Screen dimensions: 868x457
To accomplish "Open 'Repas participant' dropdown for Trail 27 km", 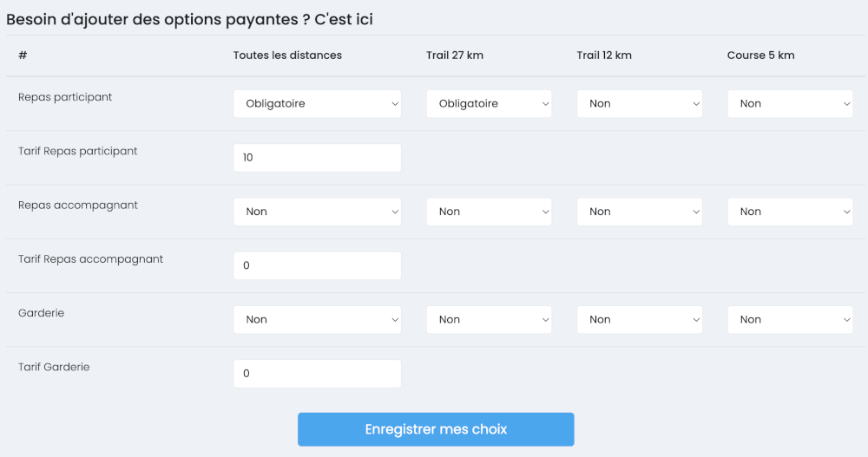I will tap(489, 103).
